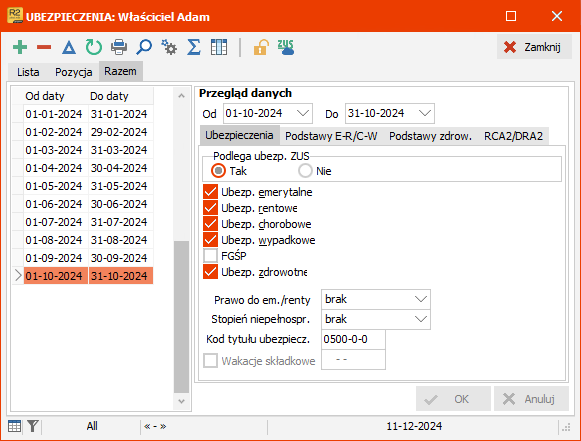Click the magnifying glass search icon
581x441 pixels.
(144, 47)
